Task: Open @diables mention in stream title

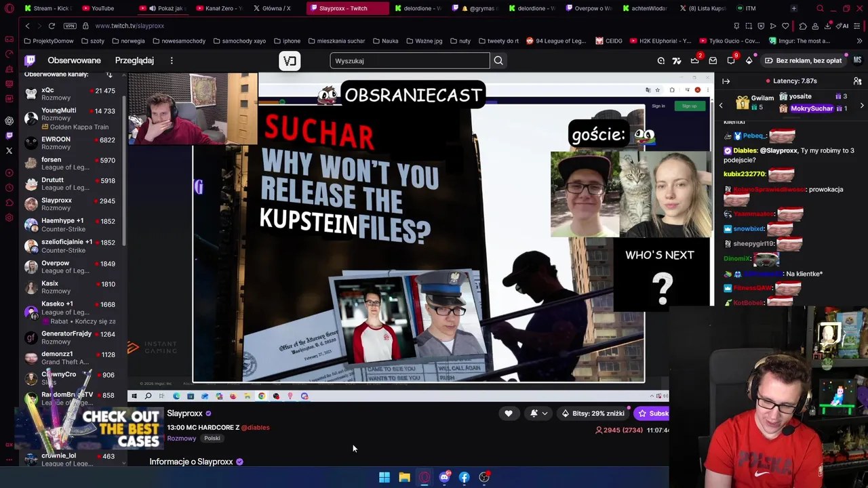Action: (x=256, y=428)
